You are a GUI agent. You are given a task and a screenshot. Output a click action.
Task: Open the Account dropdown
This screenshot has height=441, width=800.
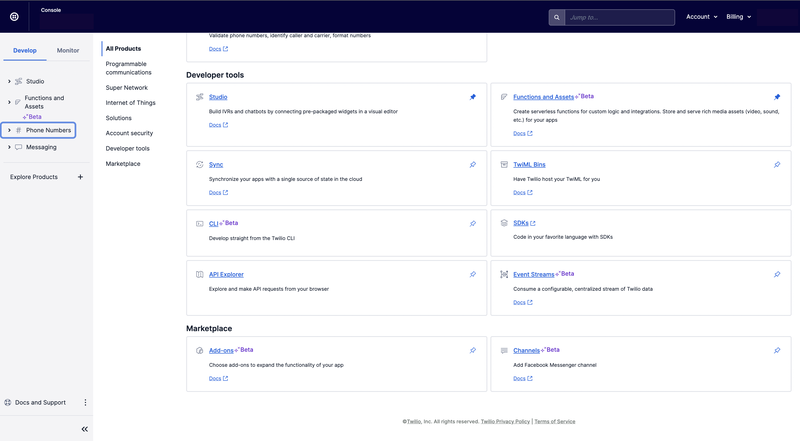[702, 17]
